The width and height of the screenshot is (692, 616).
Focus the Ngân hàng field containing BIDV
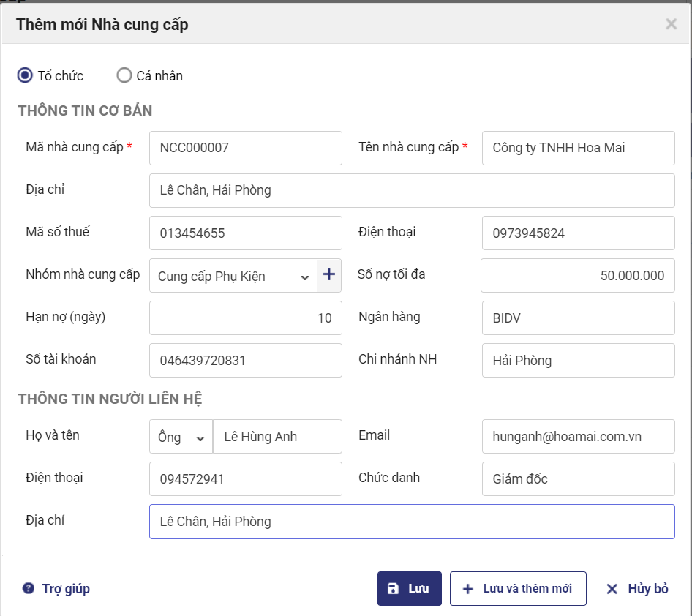click(578, 318)
